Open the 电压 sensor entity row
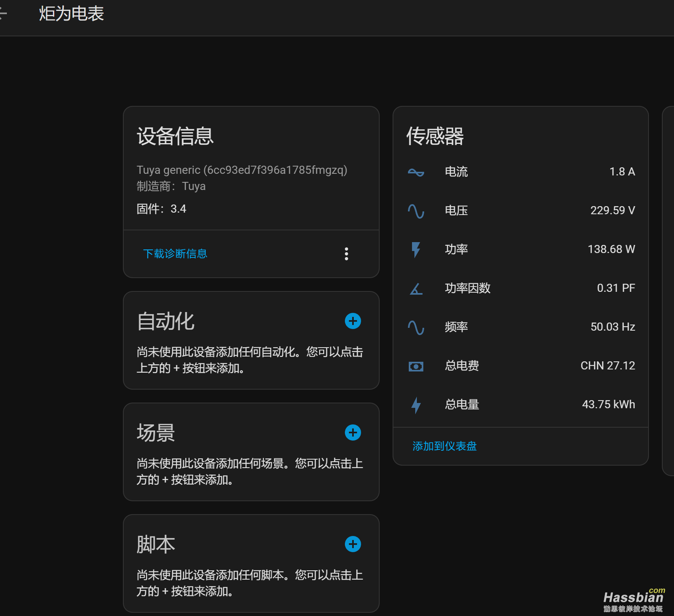 [521, 211]
